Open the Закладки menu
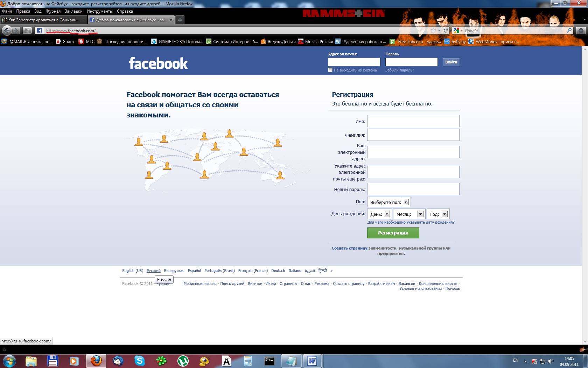 click(x=73, y=11)
